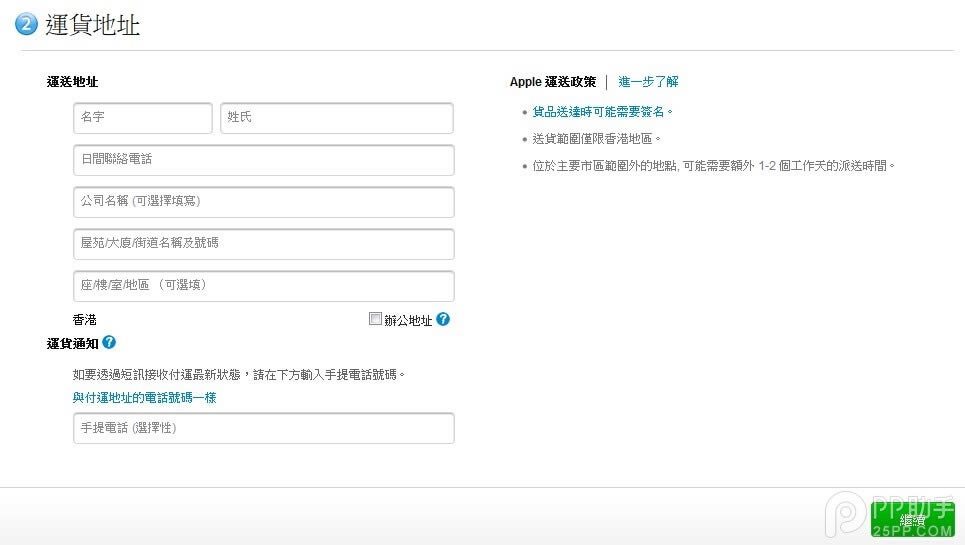Viewport: 965px width, 545px height.
Task: Use the 與付運地址的電話號碼一樣 link
Action: 144,398
